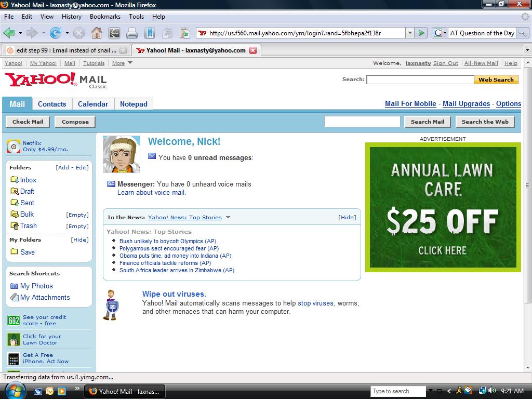The height and width of the screenshot is (399, 532).
Task: Close the Yahoo! Mail tab with its red X
Action: coord(253,50)
